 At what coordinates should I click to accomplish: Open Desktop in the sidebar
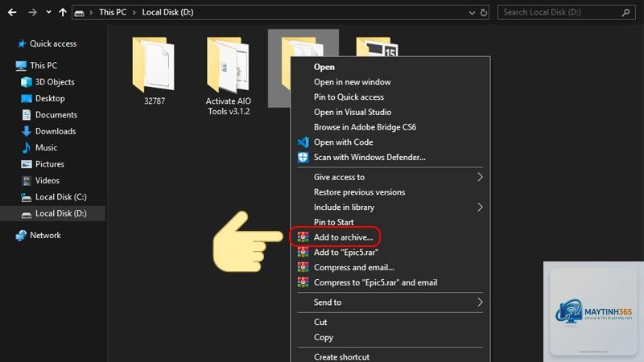pos(43,98)
